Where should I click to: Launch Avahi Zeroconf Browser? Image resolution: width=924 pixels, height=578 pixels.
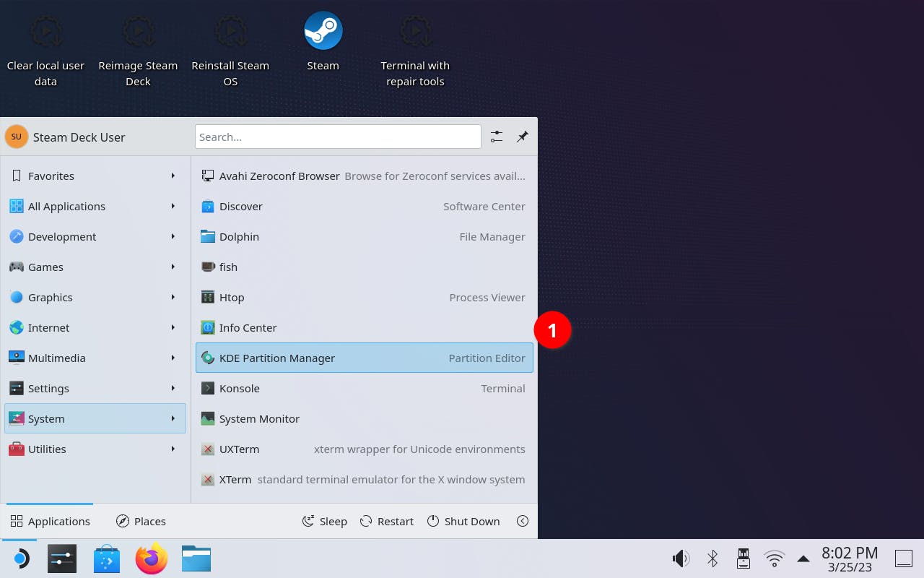coord(365,176)
